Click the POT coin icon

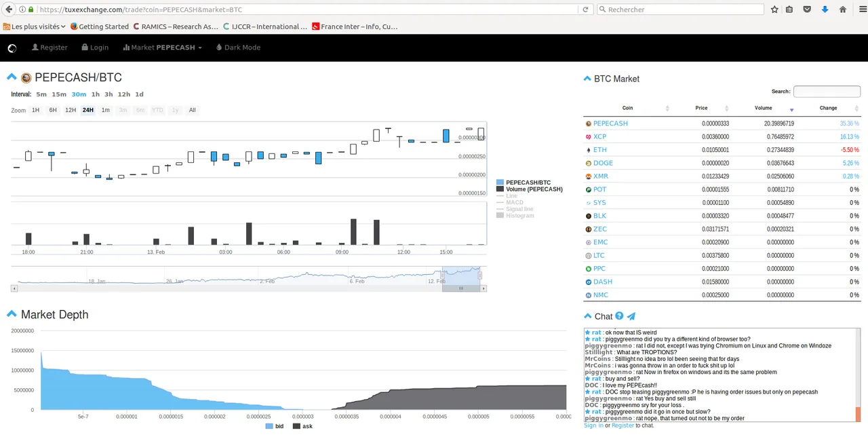[x=588, y=190]
